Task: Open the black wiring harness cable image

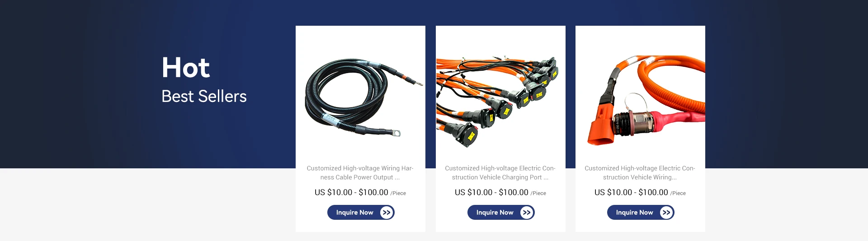Action: 360,96
